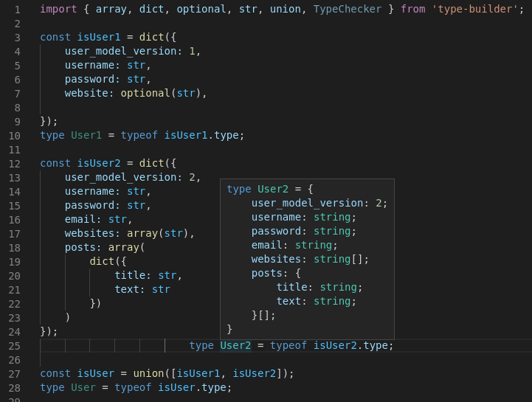Image resolution: width=532 pixels, height=402 pixels.
Task: Click 'typeof' keyword on line 10
Action: [x=139, y=136]
